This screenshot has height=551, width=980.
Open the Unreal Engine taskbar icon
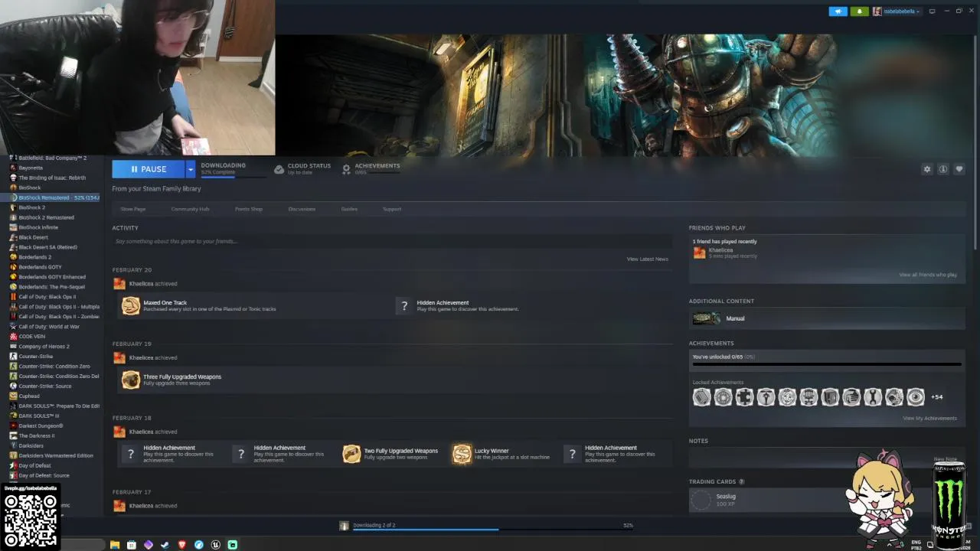[216, 545]
